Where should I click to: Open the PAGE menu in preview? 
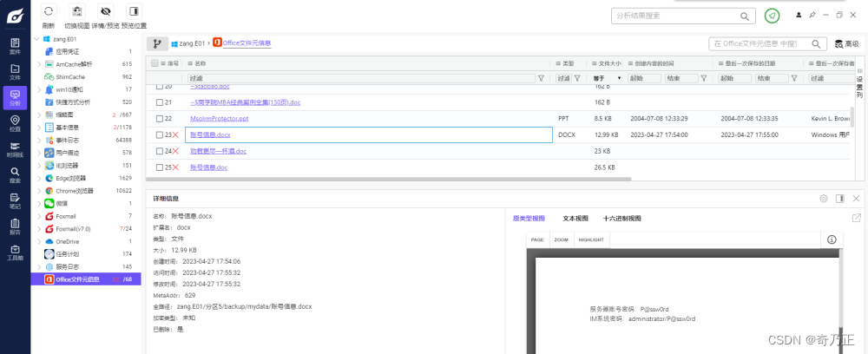(537, 240)
